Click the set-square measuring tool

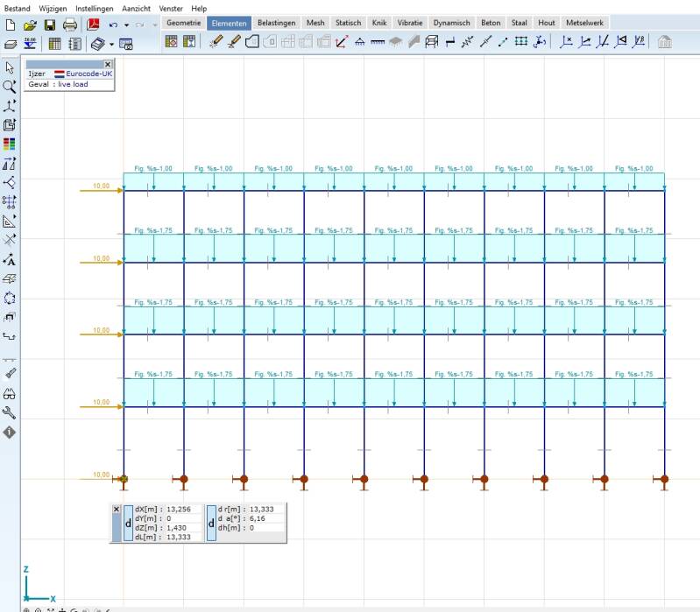point(10,222)
